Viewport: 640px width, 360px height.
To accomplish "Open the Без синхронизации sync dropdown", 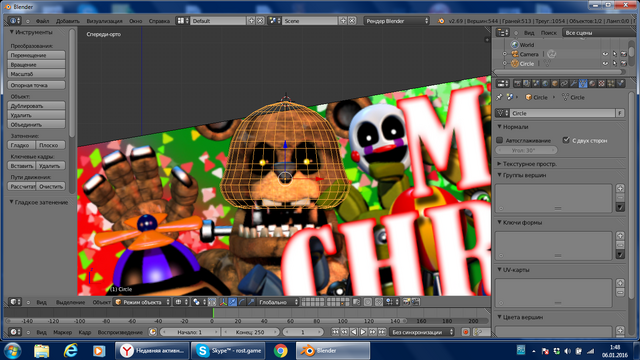I will (422, 332).
